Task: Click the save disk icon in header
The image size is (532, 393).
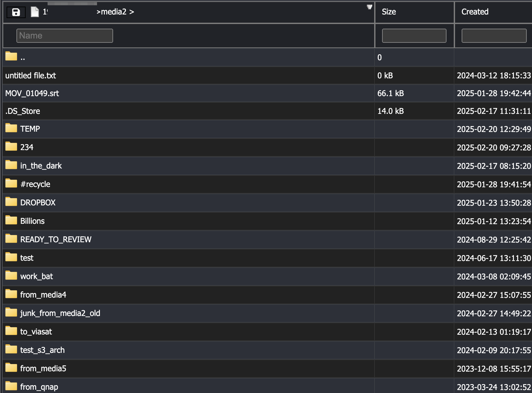Action: pos(16,12)
